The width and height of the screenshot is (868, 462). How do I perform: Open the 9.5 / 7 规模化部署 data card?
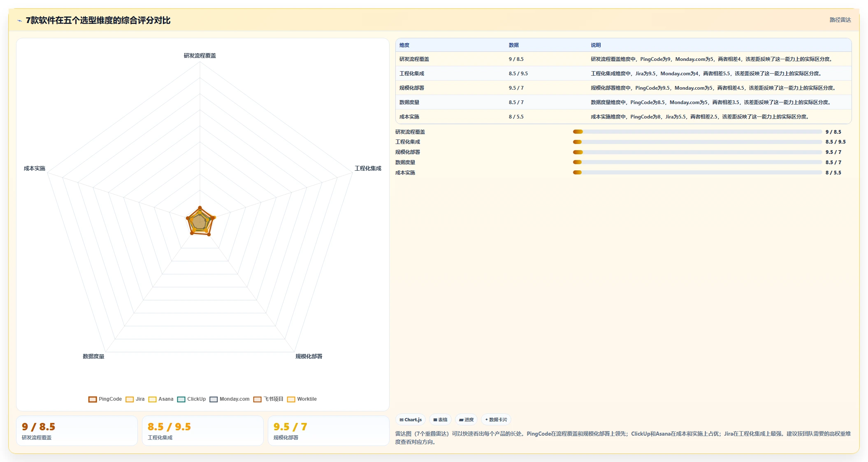(x=329, y=431)
